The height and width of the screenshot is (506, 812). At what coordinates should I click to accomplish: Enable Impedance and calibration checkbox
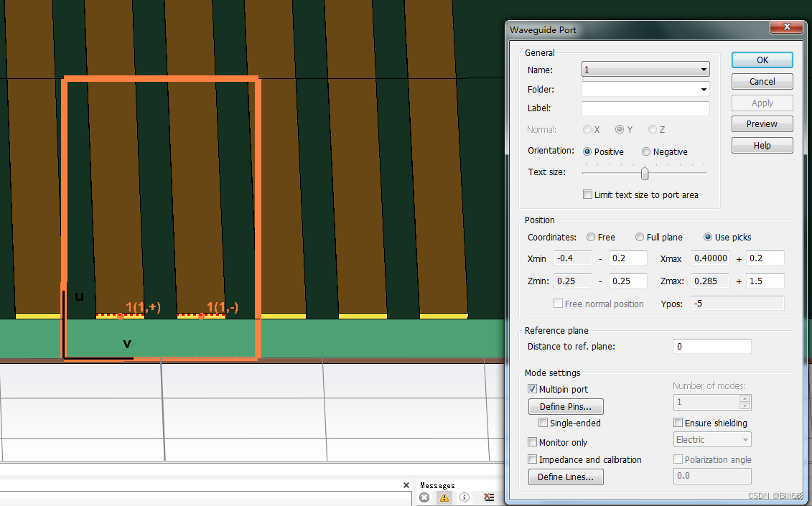click(532, 459)
